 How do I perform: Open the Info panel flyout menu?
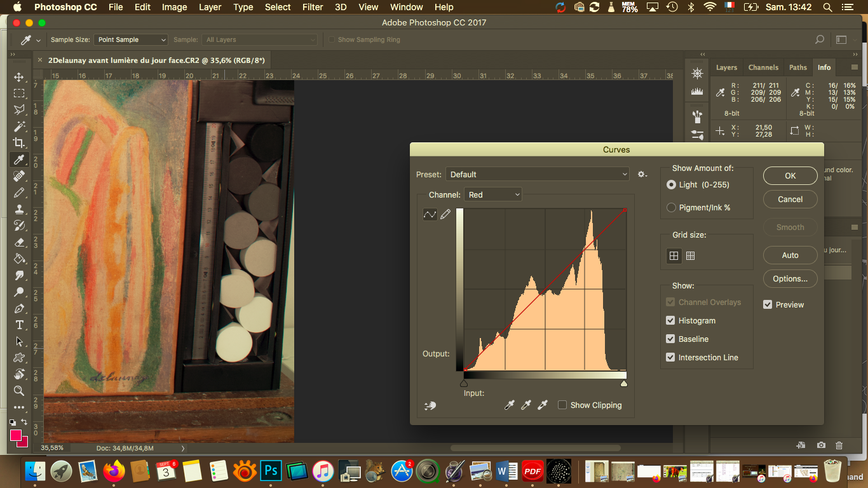[855, 67]
